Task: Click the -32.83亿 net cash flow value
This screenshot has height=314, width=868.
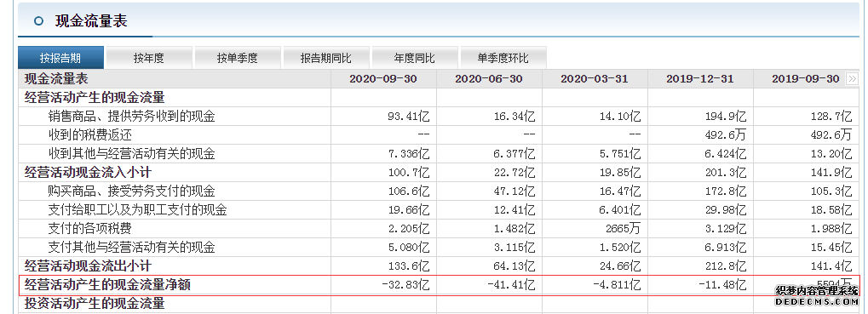Action: 405,285
